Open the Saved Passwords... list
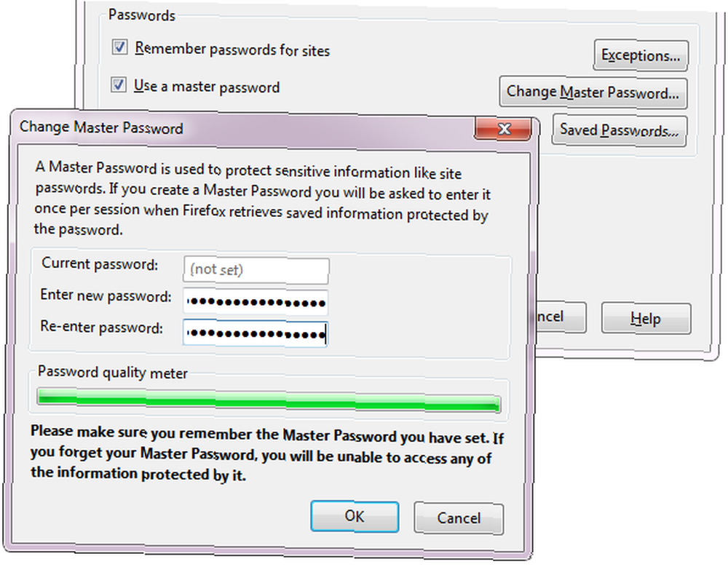The width and height of the screenshot is (728, 567). click(619, 130)
